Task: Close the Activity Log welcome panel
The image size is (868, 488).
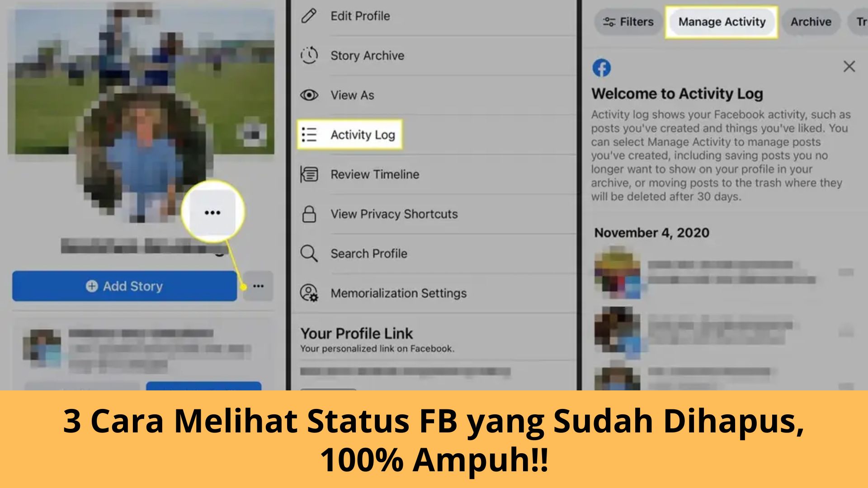Action: coord(849,67)
